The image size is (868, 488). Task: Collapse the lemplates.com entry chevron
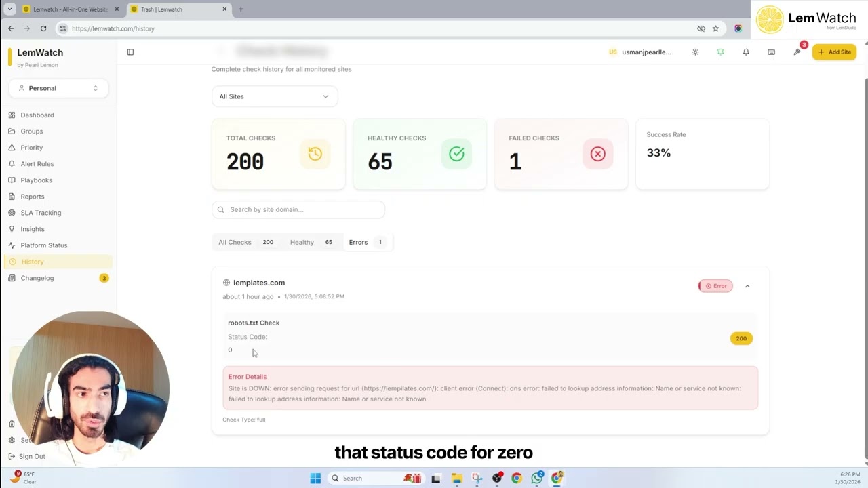747,286
